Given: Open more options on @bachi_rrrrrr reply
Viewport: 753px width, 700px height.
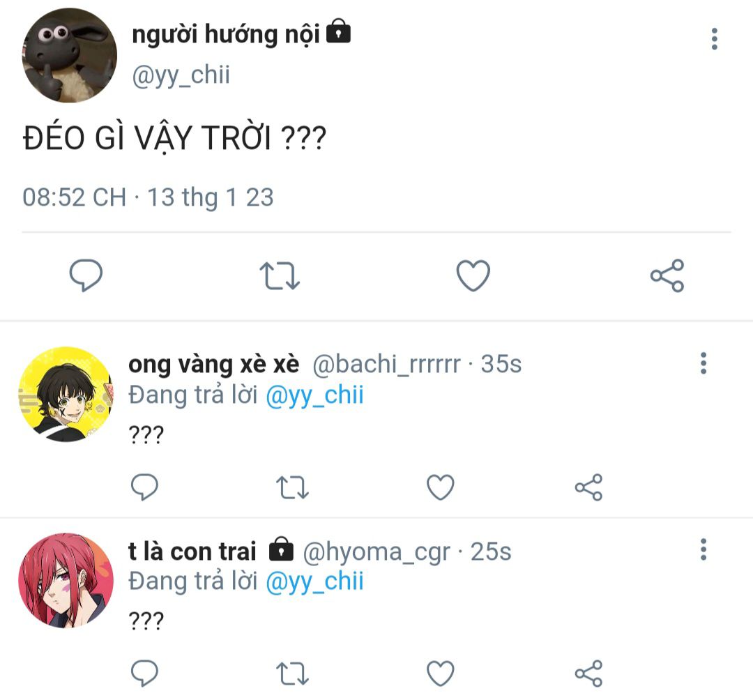Looking at the screenshot, I should coord(703,363).
